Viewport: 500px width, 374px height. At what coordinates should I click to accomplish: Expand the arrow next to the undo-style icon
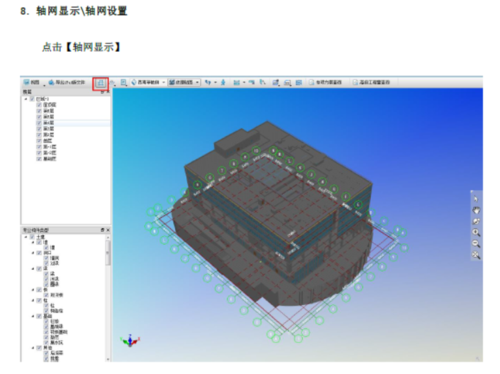pyautogui.click(x=215, y=82)
